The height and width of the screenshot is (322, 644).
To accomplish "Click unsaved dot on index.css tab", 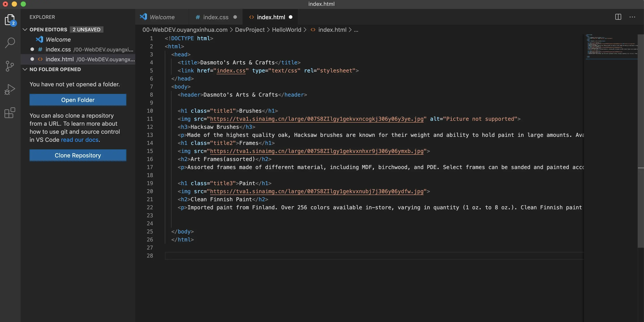I will pyautogui.click(x=235, y=17).
